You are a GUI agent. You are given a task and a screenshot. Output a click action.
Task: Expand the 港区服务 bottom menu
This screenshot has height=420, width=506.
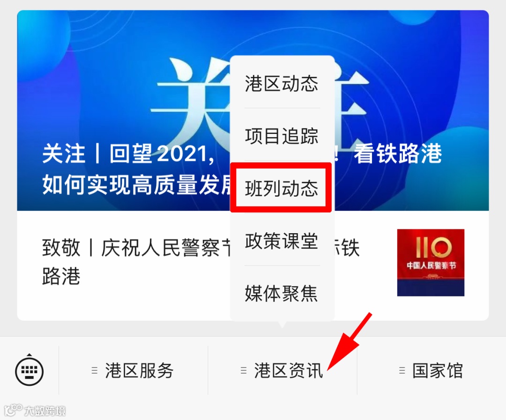click(x=133, y=370)
